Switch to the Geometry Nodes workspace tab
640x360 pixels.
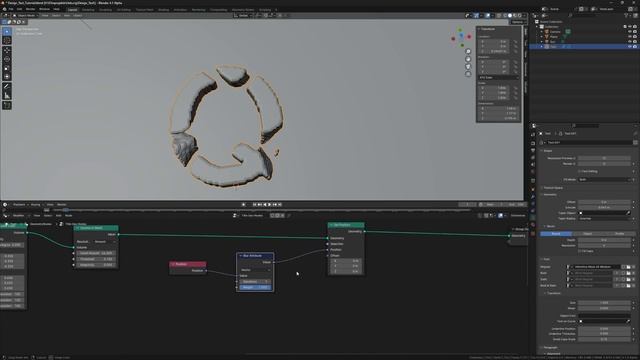click(243, 9)
